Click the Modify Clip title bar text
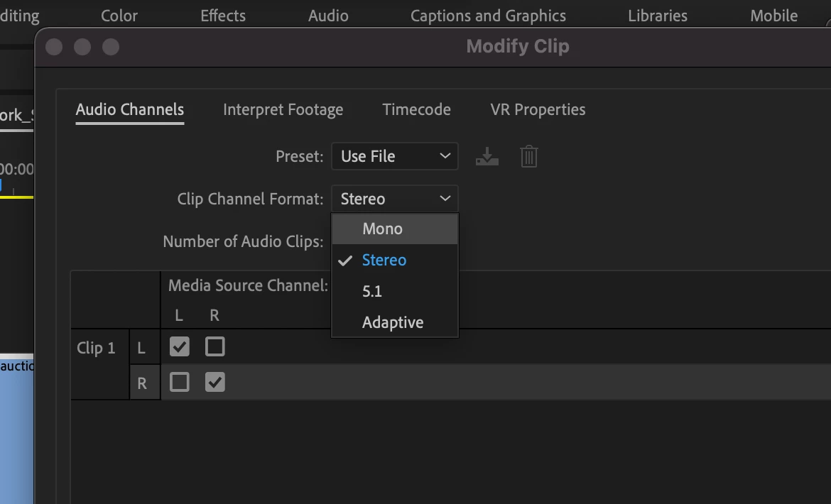 pos(518,46)
